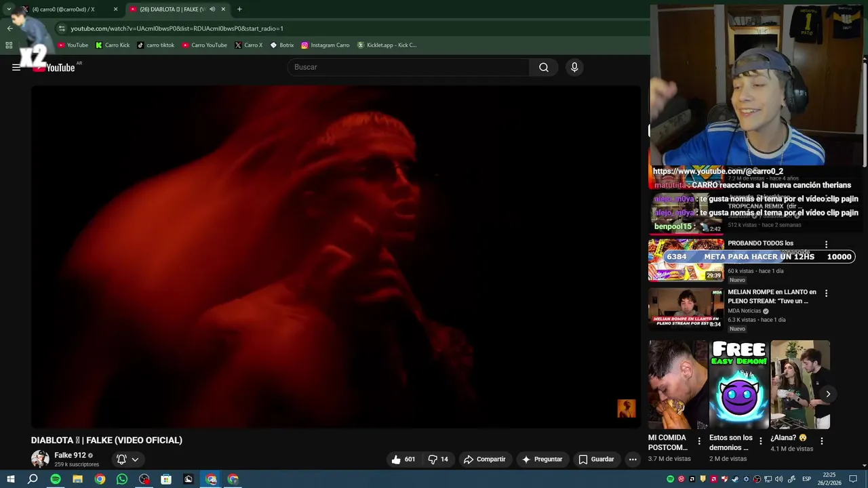Image resolution: width=868 pixels, height=488 pixels.
Task: Click the DIABLOTA video title text
Action: click(x=106, y=440)
